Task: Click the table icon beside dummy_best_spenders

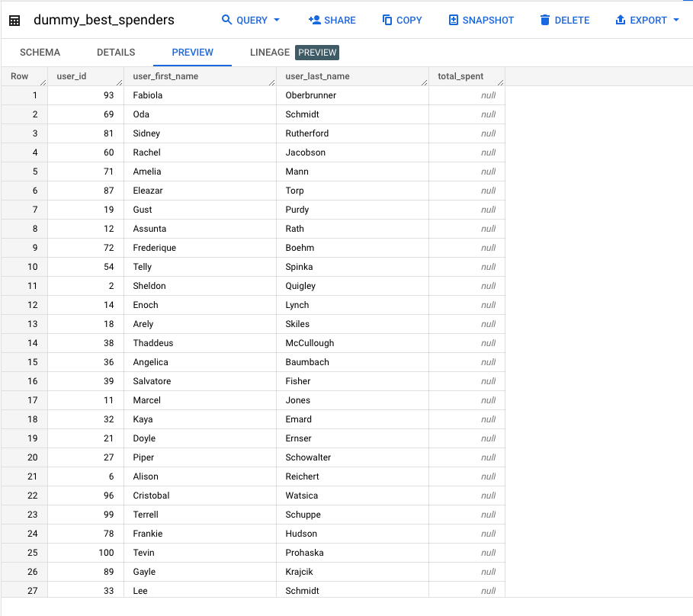Action: (14, 21)
